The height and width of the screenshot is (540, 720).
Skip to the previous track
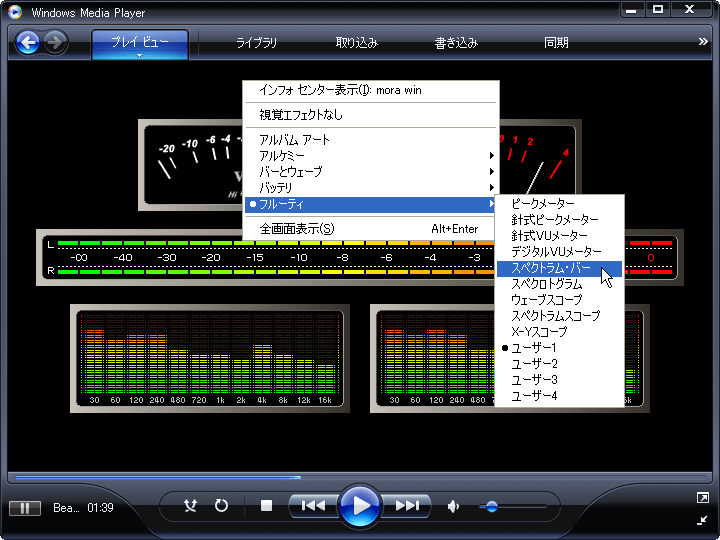314,506
